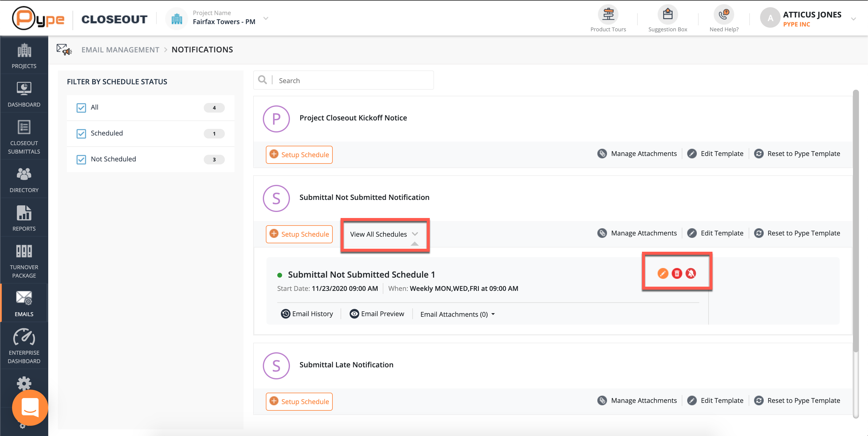Viewport: 868px width, 436px height.
Task: Open Email History for Schedule 1
Action: pyautogui.click(x=307, y=314)
